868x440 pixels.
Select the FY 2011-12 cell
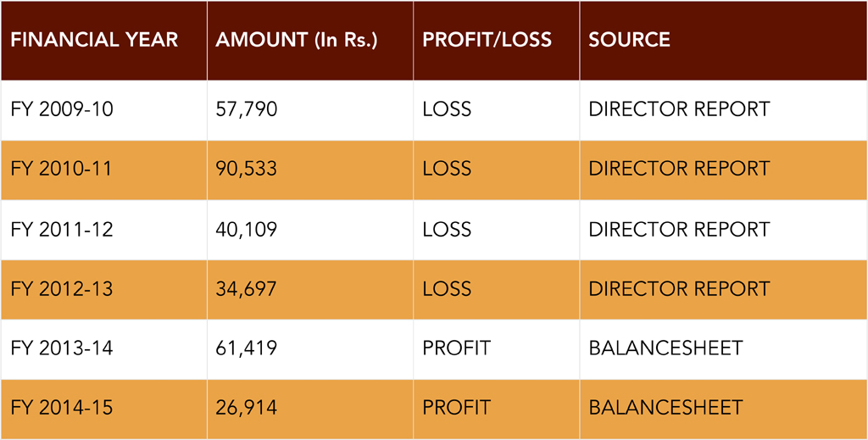62,229
